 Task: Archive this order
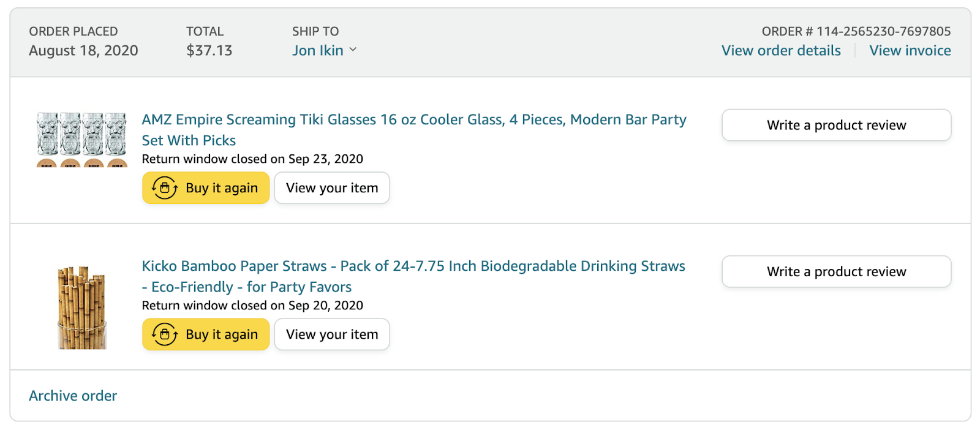point(73,396)
